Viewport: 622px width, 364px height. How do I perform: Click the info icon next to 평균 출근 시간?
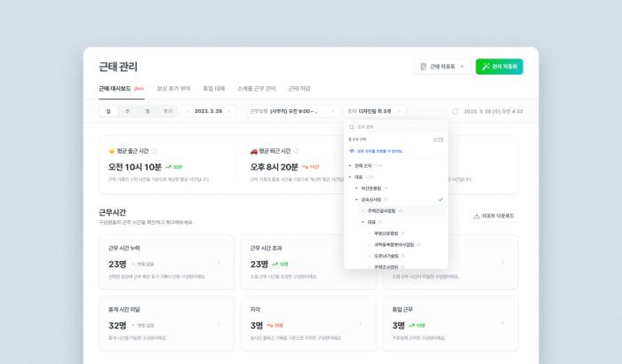point(155,151)
